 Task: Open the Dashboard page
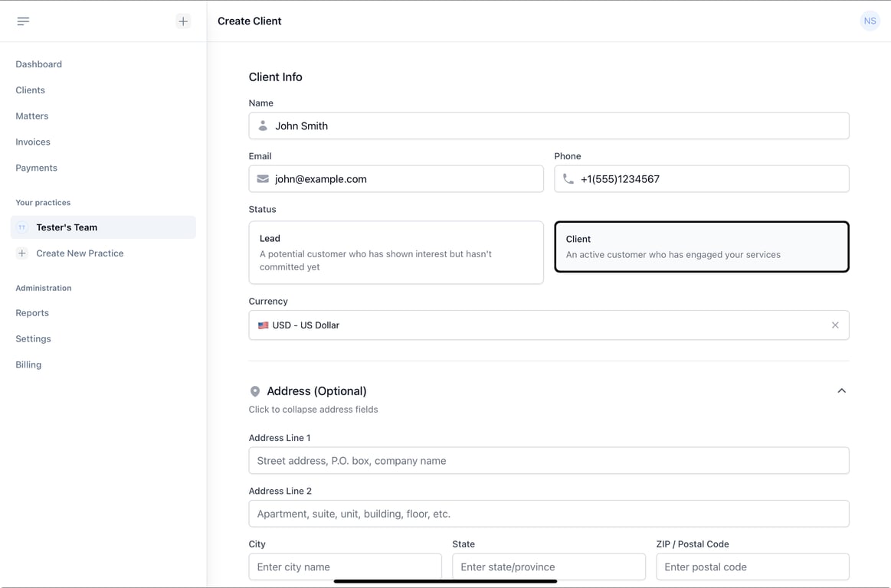click(39, 64)
